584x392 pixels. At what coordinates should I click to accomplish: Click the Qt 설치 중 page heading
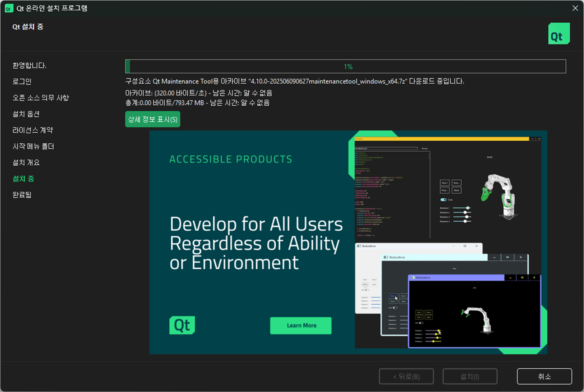pyautogui.click(x=28, y=27)
